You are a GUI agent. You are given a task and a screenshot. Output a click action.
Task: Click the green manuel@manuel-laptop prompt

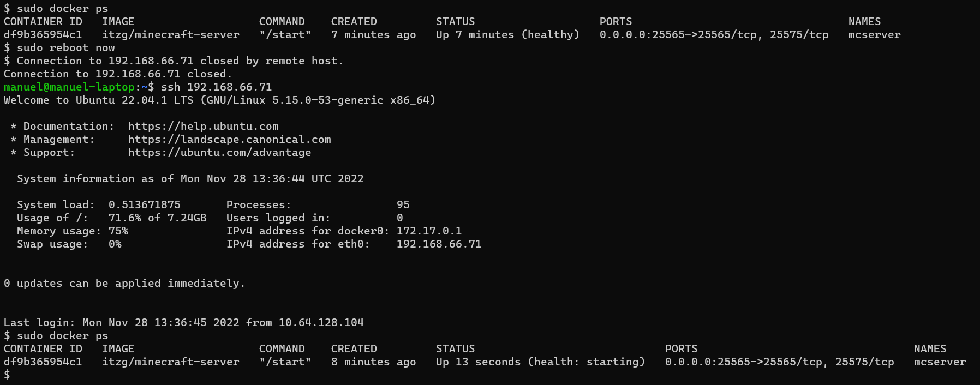click(69, 87)
